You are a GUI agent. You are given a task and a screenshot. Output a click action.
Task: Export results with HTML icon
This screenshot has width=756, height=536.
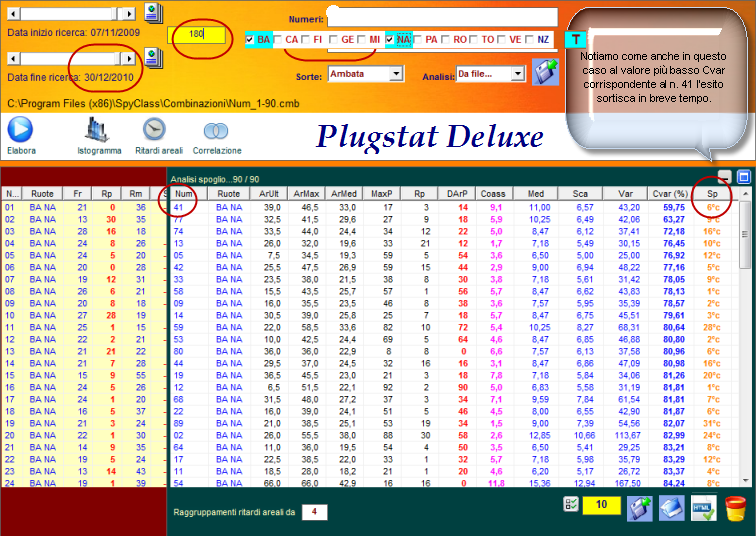coord(703,509)
